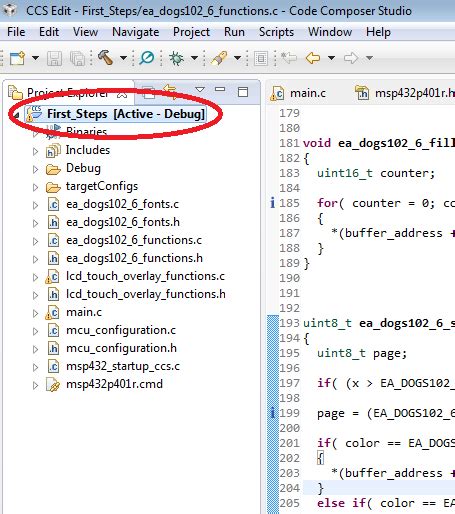Image resolution: width=455 pixels, height=514 pixels.
Task: Open the Debug dropdown arrow
Action: click(194, 58)
